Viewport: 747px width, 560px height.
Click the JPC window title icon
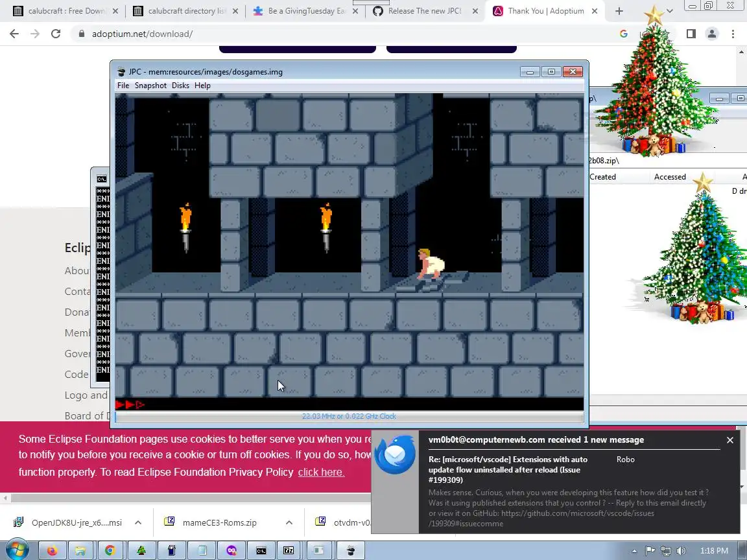coord(121,72)
